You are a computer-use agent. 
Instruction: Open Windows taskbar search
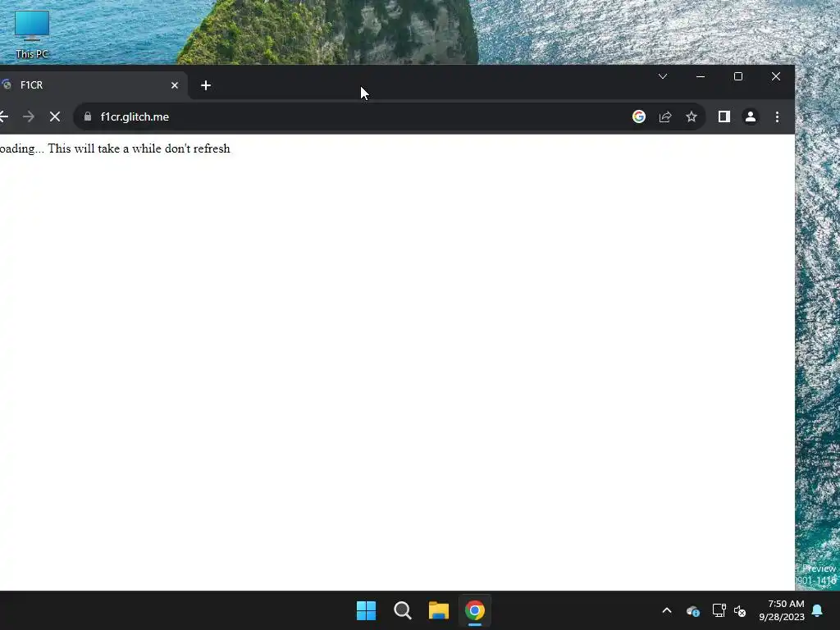(402, 610)
